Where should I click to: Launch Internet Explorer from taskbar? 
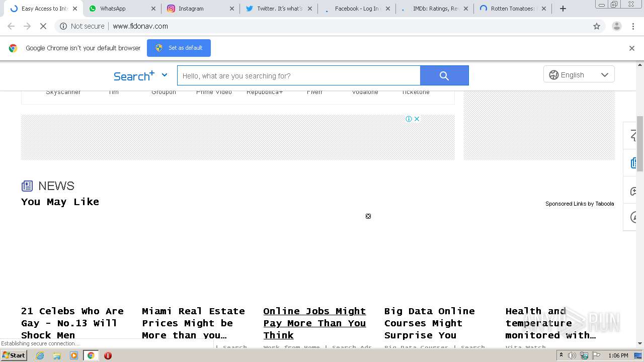[40, 355]
